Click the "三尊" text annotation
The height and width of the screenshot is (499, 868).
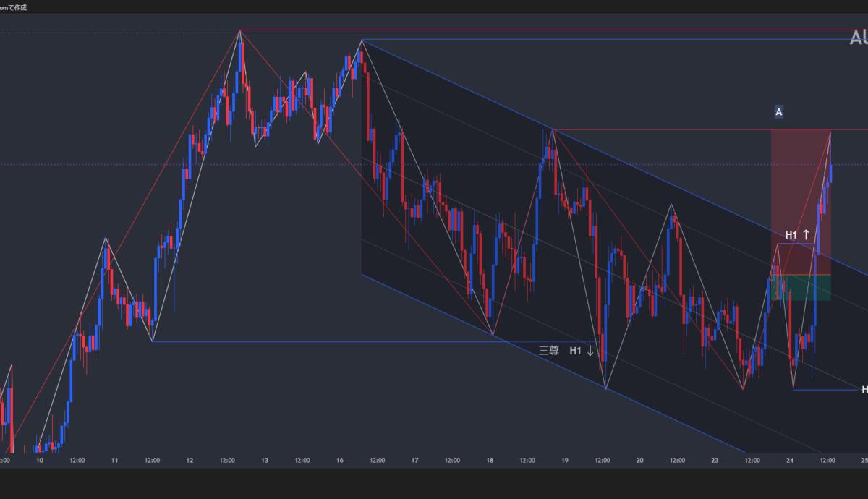(549, 351)
